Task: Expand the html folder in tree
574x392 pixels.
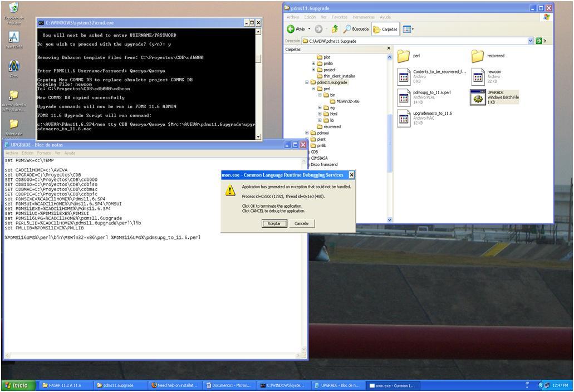Action: coord(320,114)
